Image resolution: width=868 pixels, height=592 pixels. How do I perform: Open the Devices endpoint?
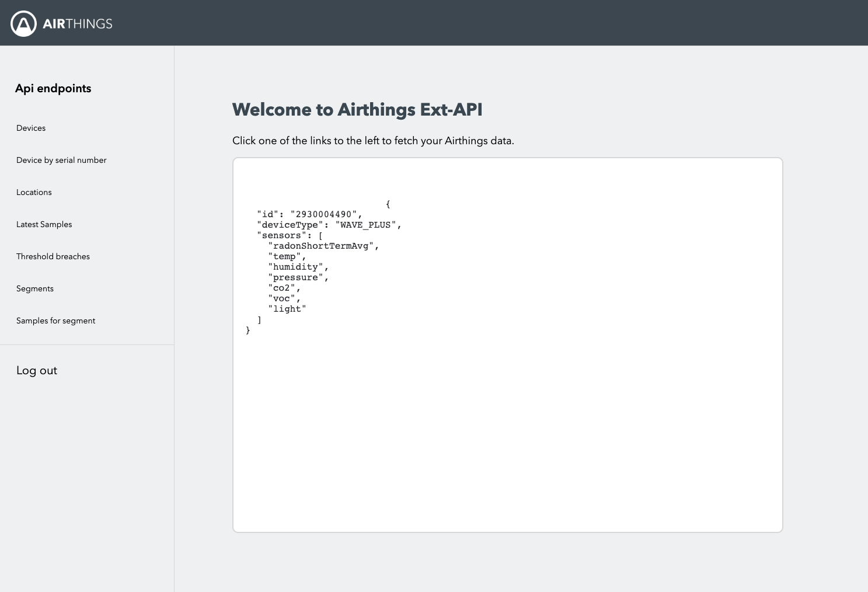tap(31, 128)
